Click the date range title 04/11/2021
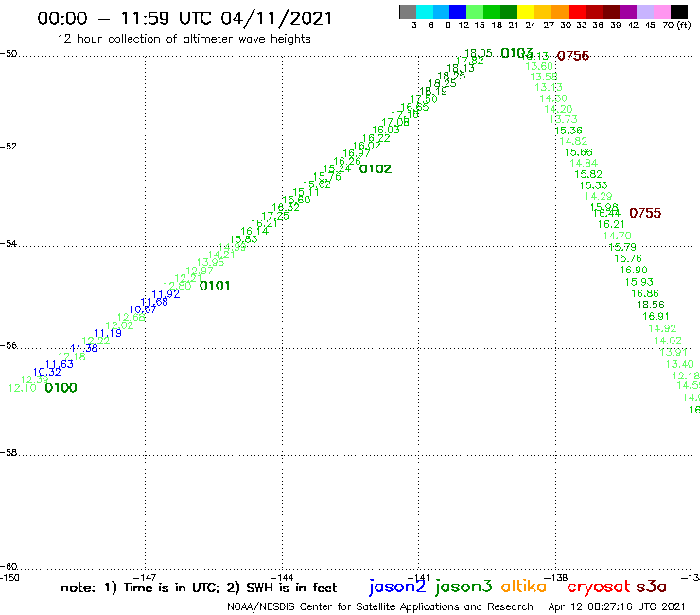 coord(277,18)
